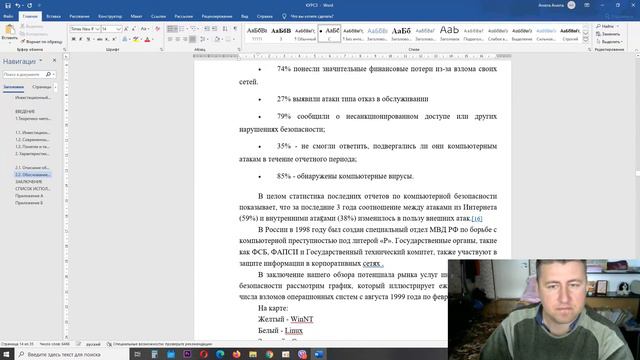Toggle Strikethrough formatting in the ribbon
Image resolution: width=640 pixels, height=360 pixels.
[99, 39]
